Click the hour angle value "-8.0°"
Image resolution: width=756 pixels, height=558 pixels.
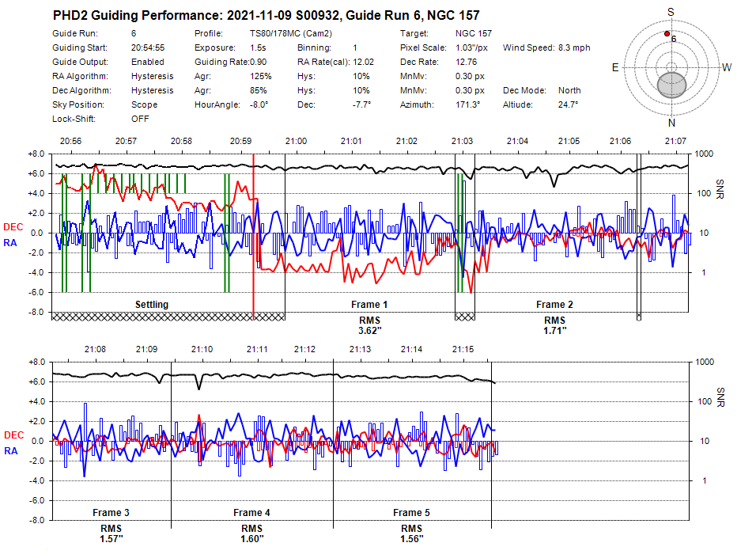(259, 104)
